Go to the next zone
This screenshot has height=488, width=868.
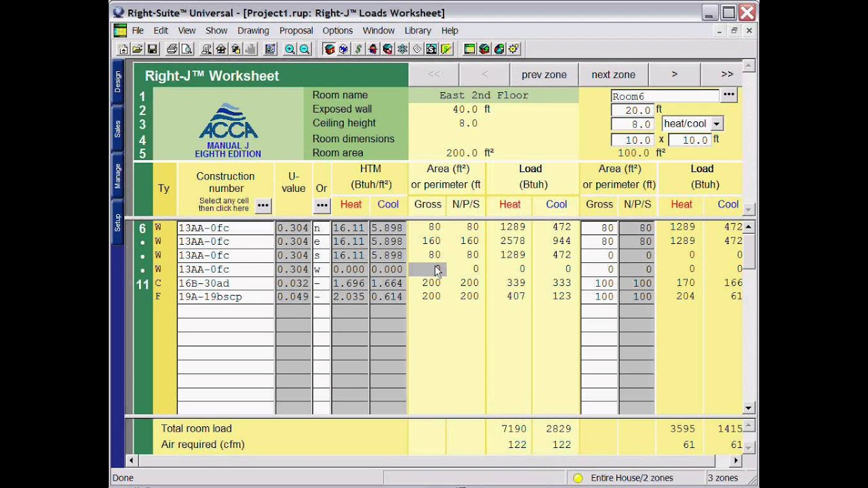click(613, 75)
